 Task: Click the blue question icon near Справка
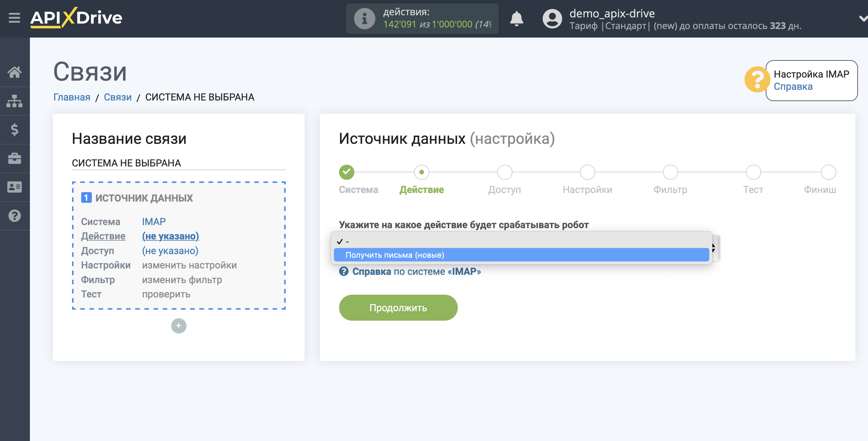coord(344,271)
